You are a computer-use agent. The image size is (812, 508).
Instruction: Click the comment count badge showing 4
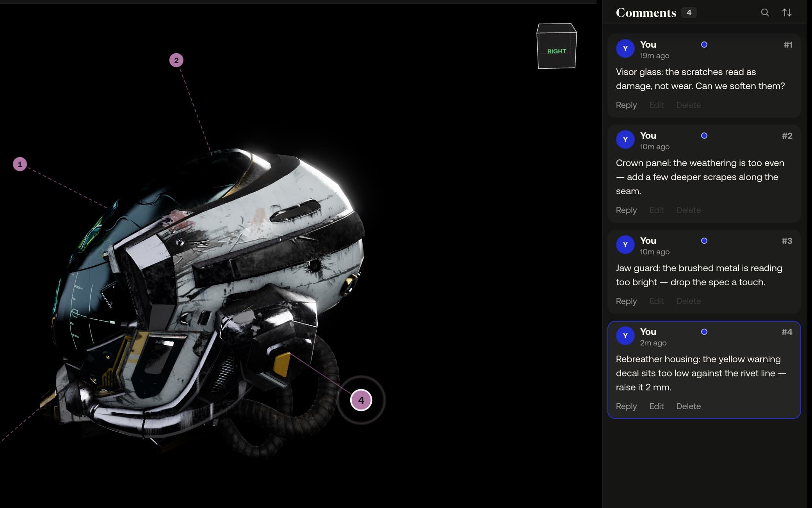(689, 13)
